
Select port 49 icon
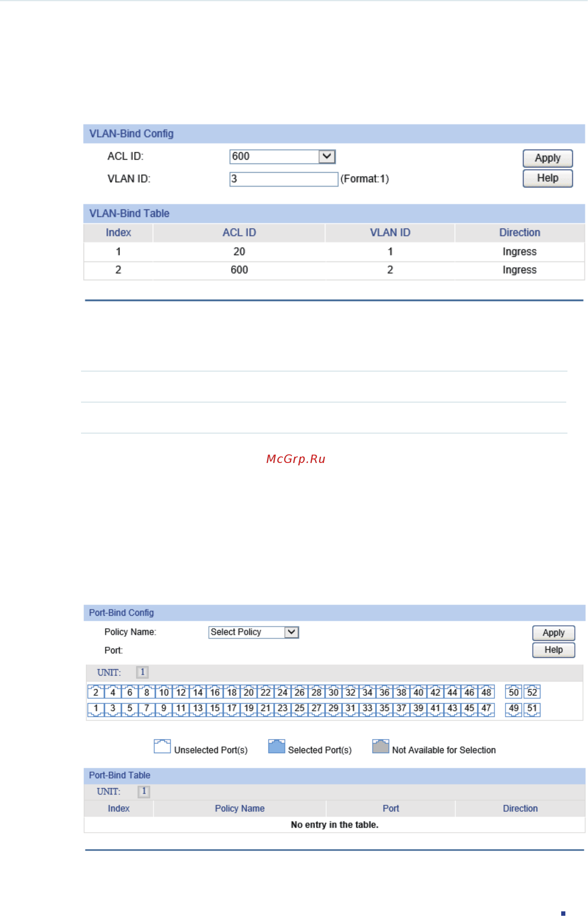pos(514,709)
